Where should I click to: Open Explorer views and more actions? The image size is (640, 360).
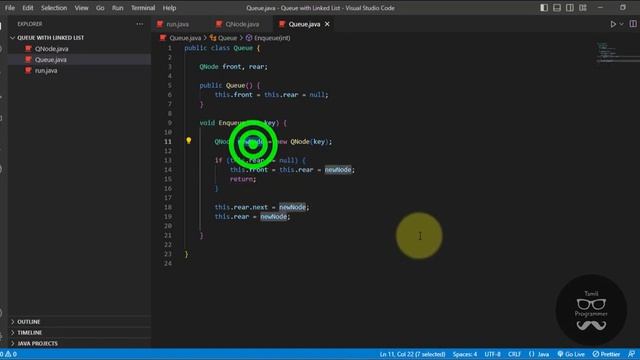(x=140, y=24)
